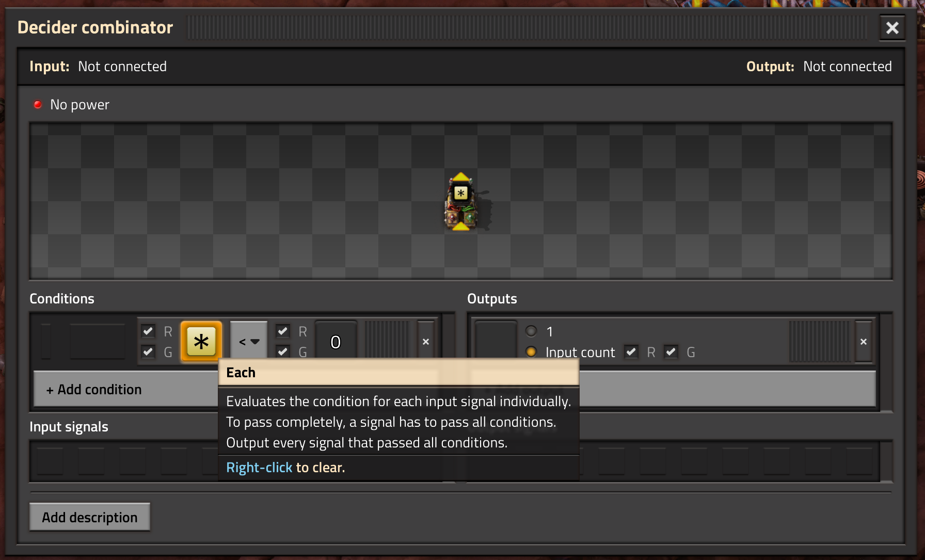Viewport: 925px width, 560px height.
Task: Grab the condition row drag handle
Action: pyautogui.click(x=387, y=341)
